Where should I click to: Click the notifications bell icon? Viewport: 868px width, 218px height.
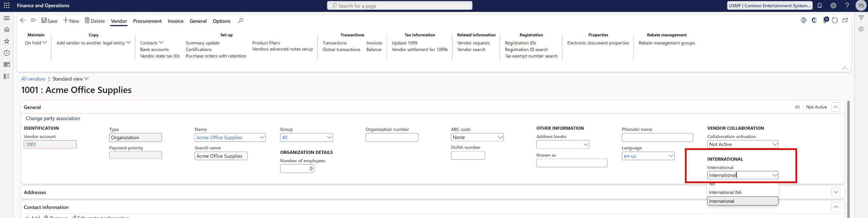click(x=820, y=5)
